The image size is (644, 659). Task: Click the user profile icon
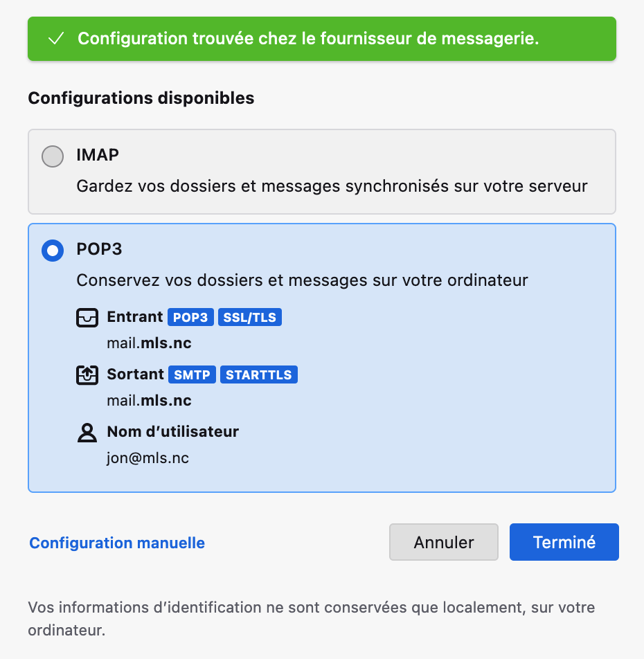pyautogui.click(x=87, y=433)
